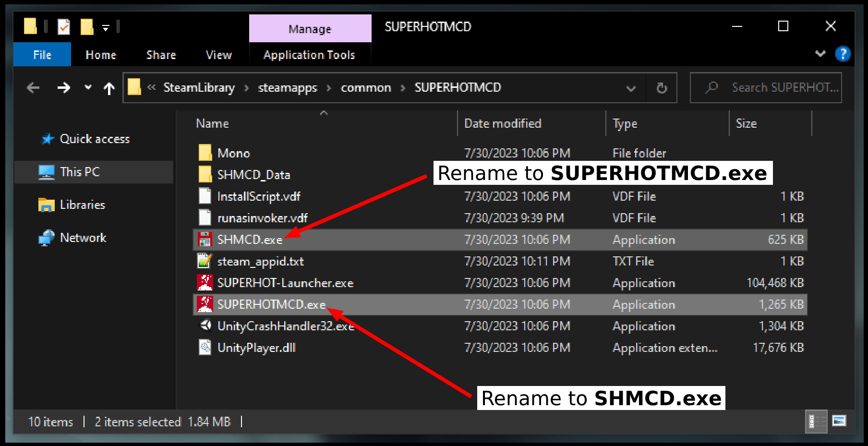Click the UnityCrashHandler32.exe Unity icon

[205, 325]
